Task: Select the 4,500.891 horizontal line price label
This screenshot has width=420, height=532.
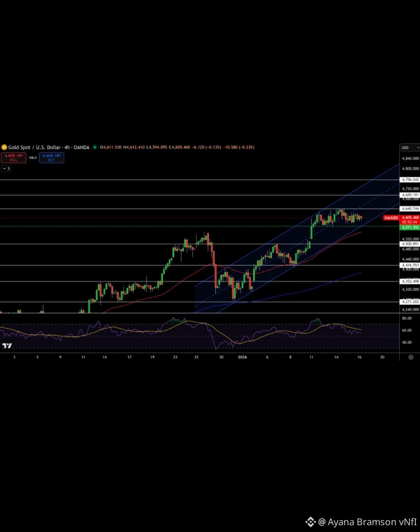Action: click(410, 244)
